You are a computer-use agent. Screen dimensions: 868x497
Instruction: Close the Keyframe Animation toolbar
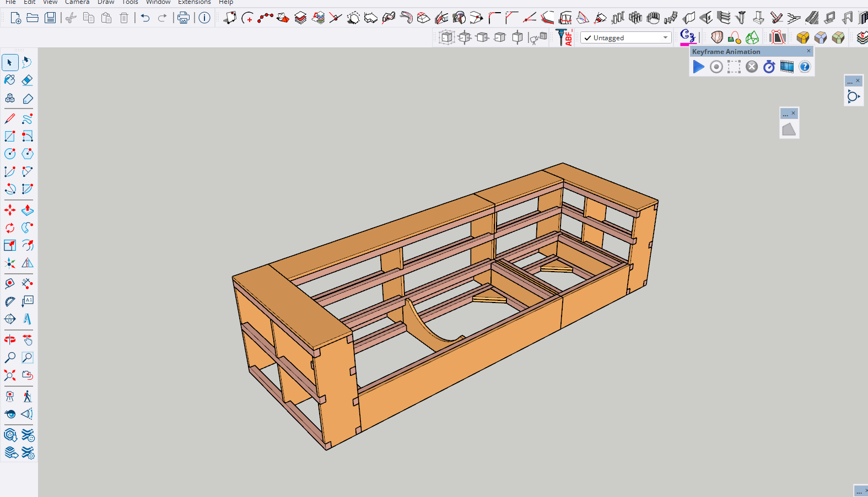(x=808, y=51)
